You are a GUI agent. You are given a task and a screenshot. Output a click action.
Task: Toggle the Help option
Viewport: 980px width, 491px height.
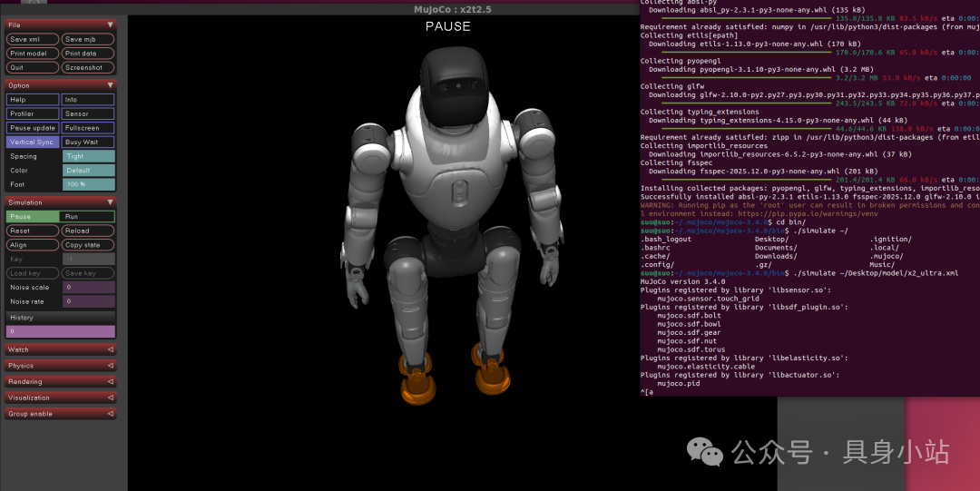coord(33,100)
